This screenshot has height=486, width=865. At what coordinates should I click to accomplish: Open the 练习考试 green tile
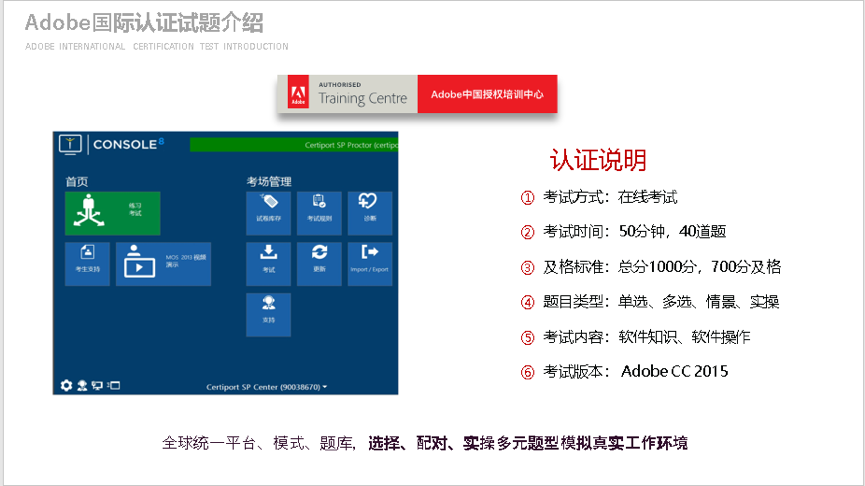pyautogui.click(x=113, y=213)
